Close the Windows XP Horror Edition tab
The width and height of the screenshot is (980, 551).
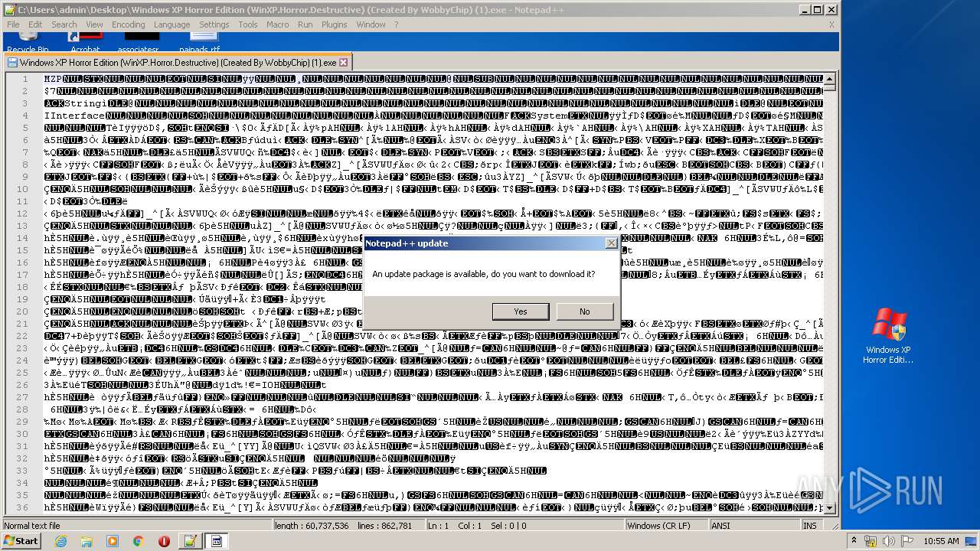pyautogui.click(x=344, y=63)
